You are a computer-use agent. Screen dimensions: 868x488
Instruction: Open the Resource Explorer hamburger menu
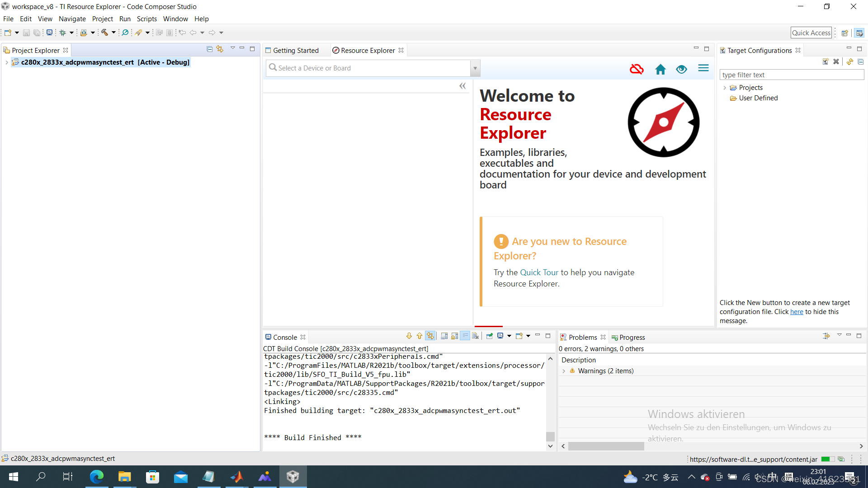point(703,68)
